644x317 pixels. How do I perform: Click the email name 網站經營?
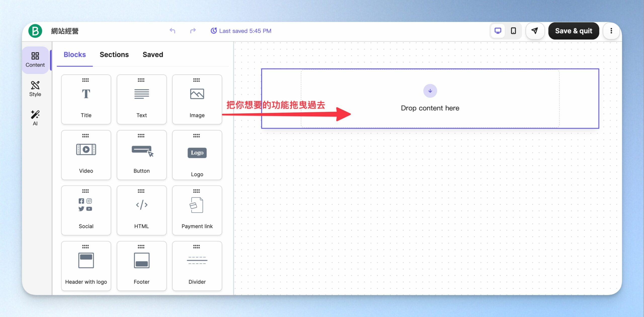65,31
